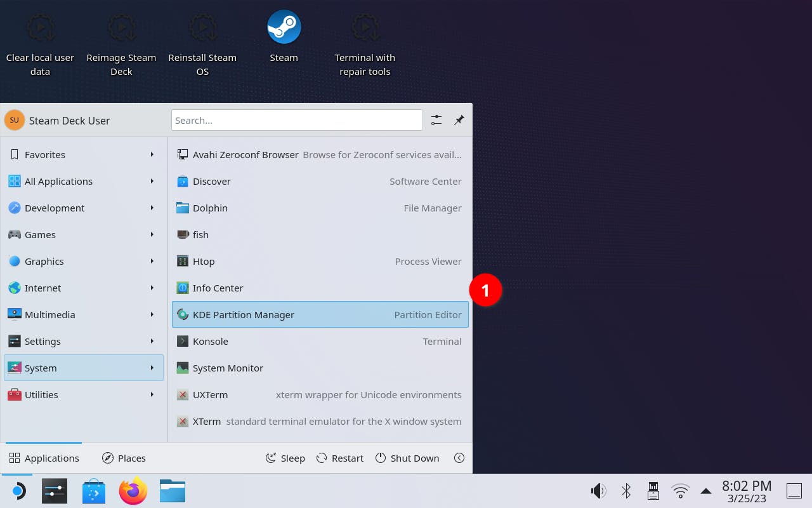
Task: Open the Games category
Action: coord(84,234)
